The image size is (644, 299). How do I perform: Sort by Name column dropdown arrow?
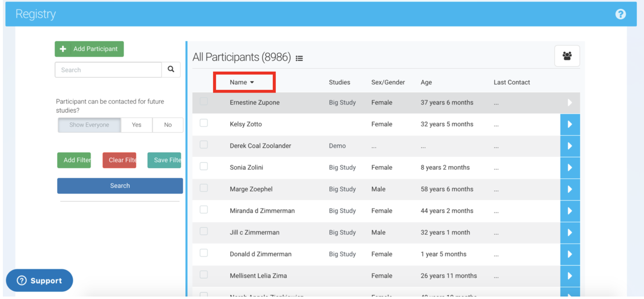click(x=252, y=82)
